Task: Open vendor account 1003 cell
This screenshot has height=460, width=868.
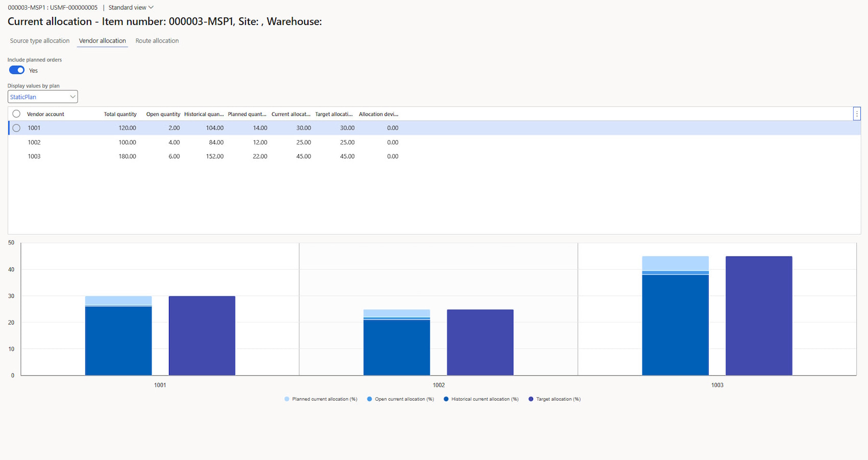Action: (x=34, y=156)
